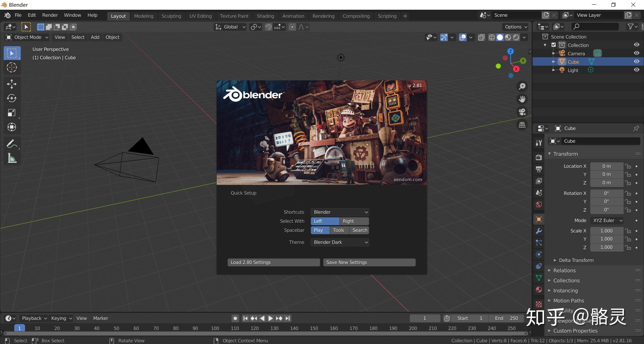Open the Physics properties tab

pos(539,255)
